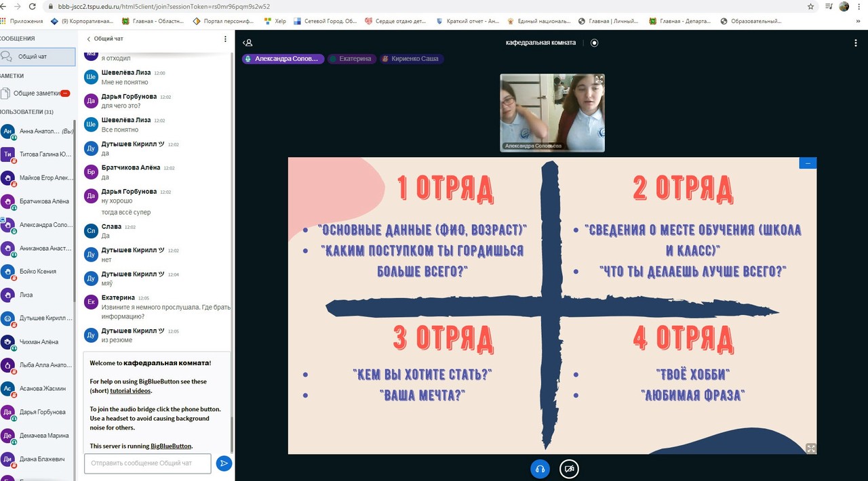868x481 pixels.
Task: Click the Ас avatar of Асанова Жасмин
Action: (x=7, y=389)
